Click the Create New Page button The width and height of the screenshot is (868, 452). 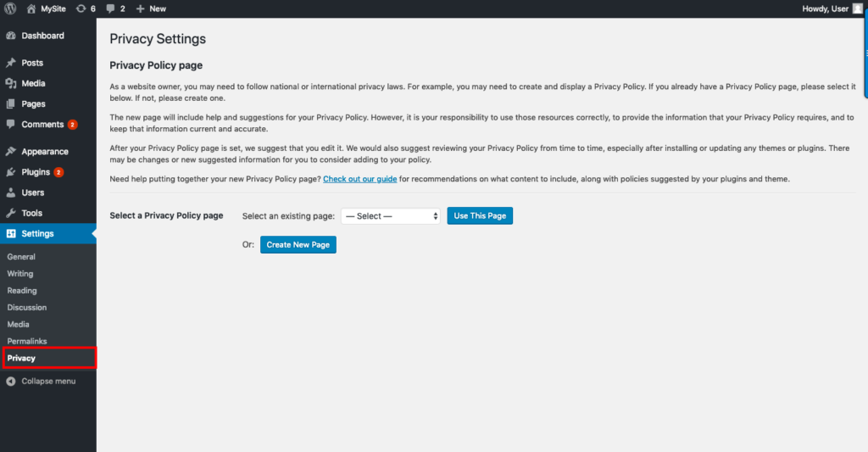point(298,244)
